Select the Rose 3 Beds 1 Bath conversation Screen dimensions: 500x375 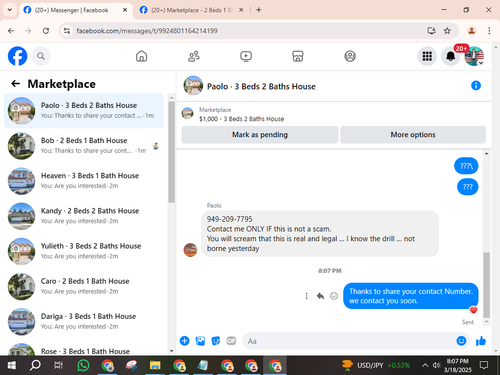84,348
